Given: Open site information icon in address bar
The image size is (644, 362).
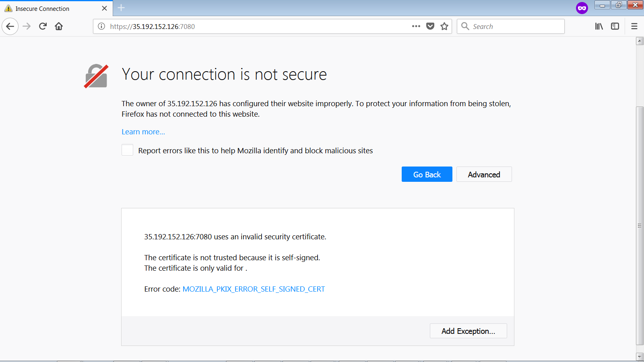Looking at the screenshot, I should (x=101, y=27).
